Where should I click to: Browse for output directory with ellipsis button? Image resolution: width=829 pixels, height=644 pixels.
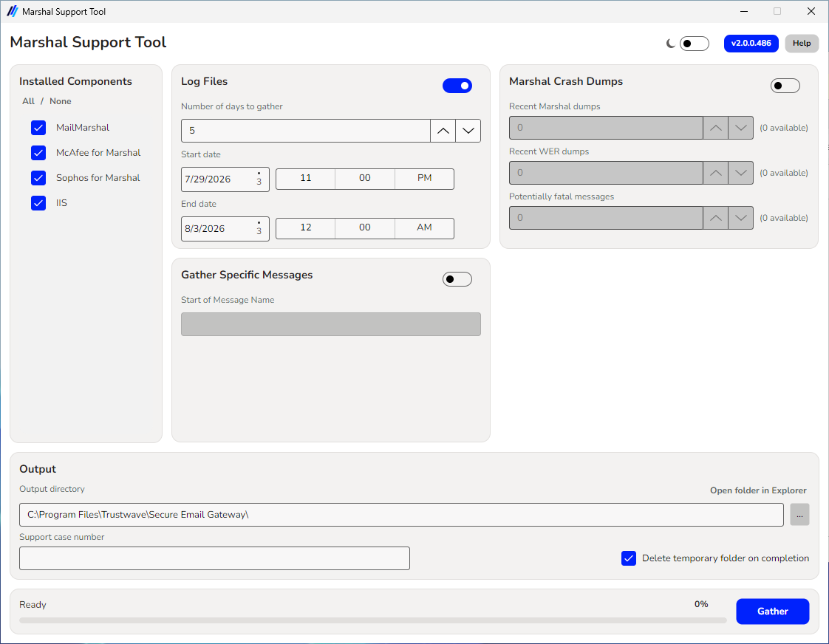[799, 515]
